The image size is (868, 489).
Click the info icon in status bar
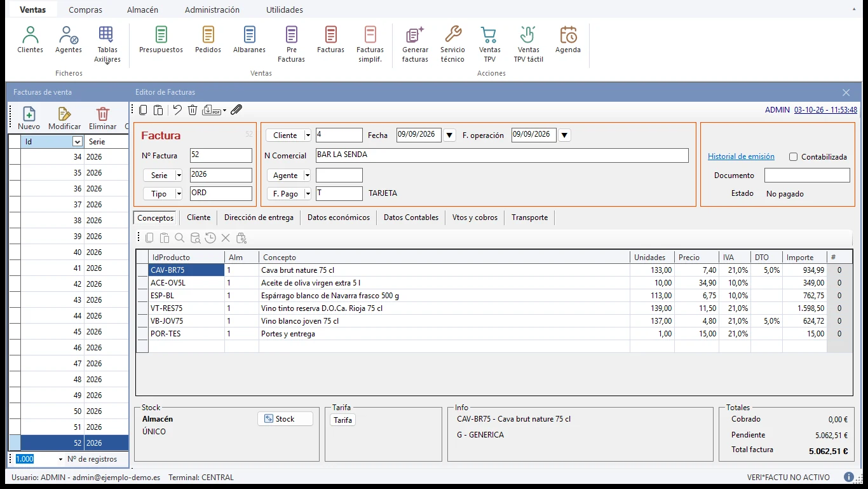[x=849, y=477]
